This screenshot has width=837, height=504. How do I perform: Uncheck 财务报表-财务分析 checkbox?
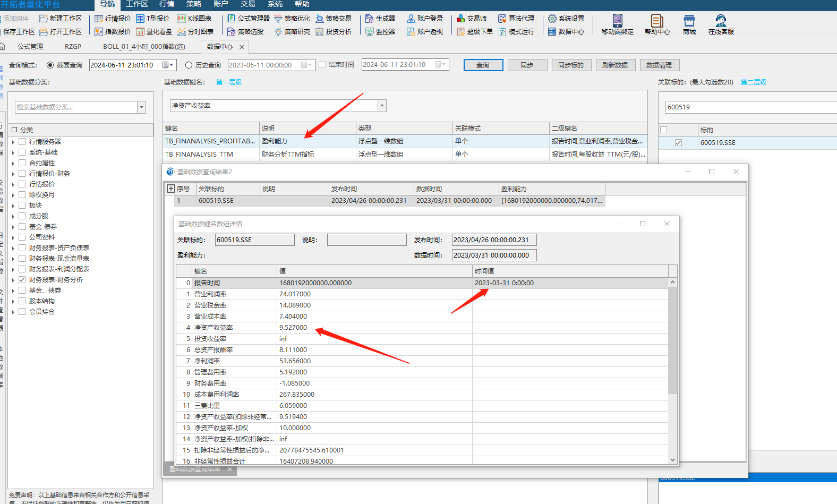22,279
